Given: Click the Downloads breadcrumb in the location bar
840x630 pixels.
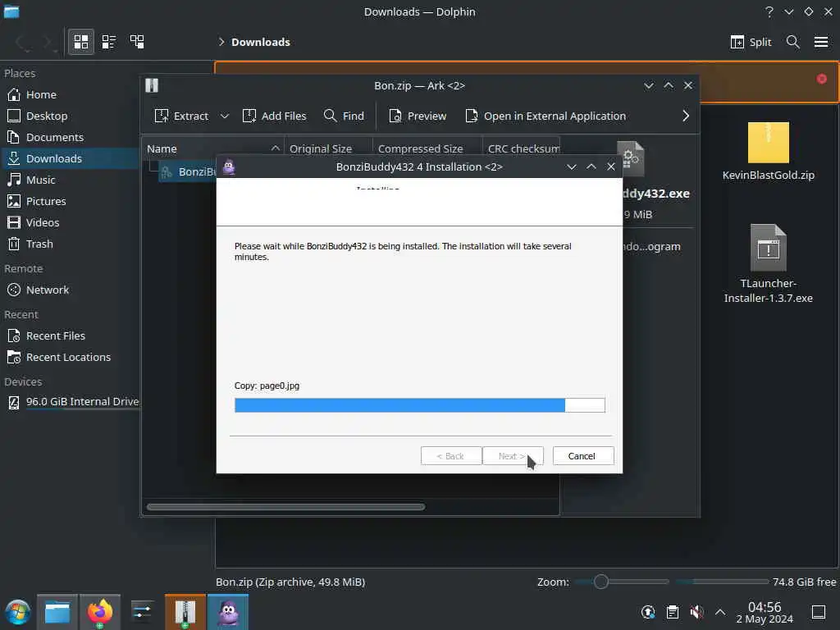Looking at the screenshot, I should click(x=260, y=42).
